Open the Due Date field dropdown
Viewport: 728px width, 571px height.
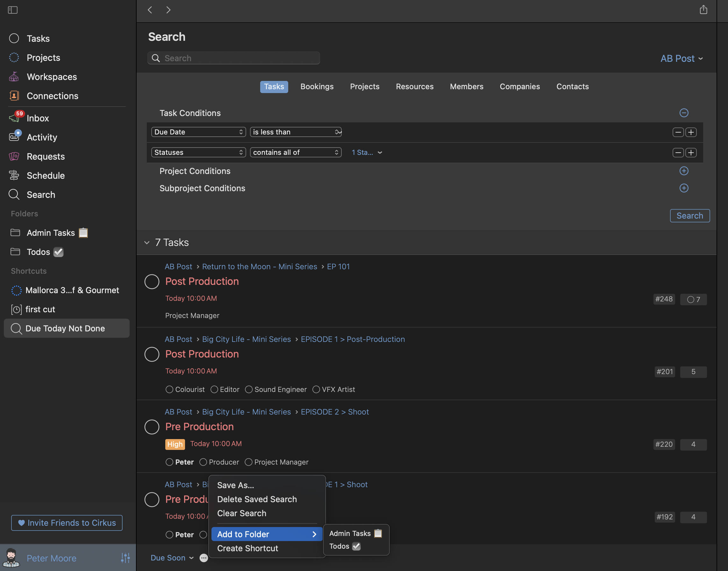click(198, 132)
